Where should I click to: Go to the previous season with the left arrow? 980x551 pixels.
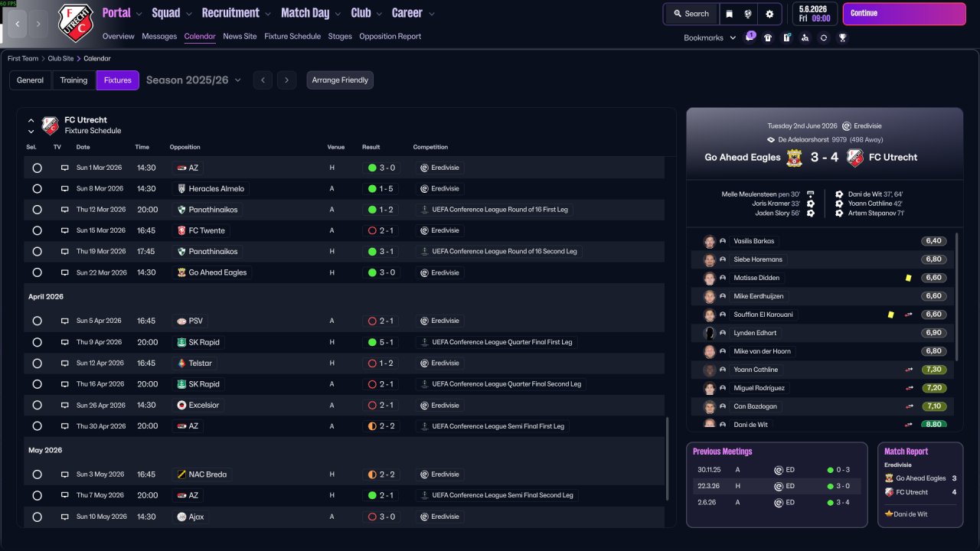tap(263, 80)
